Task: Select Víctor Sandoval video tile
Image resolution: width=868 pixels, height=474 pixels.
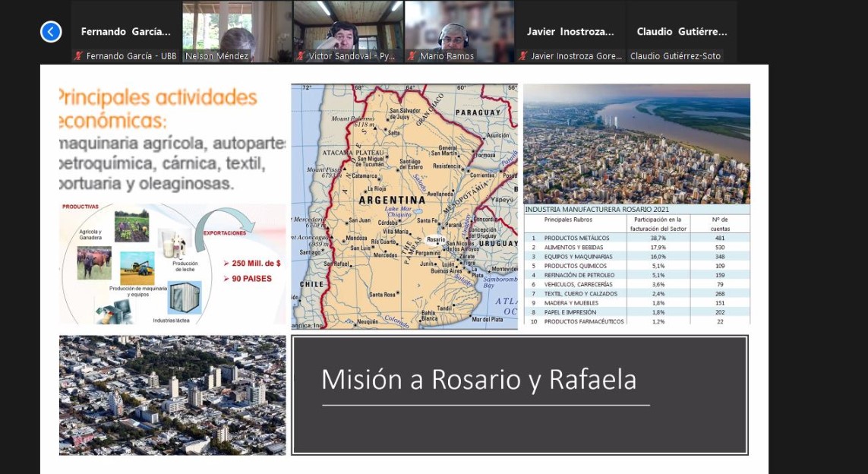Action: [x=349, y=32]
